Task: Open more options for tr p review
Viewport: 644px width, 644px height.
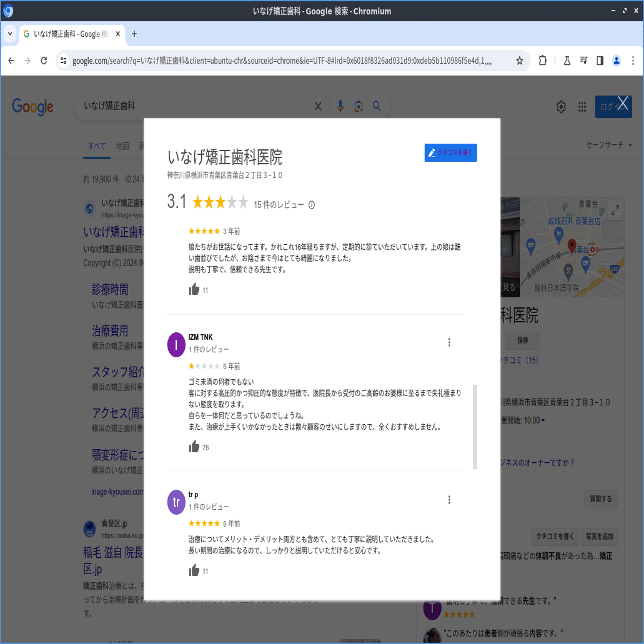Action: click(x=449, y=500)
